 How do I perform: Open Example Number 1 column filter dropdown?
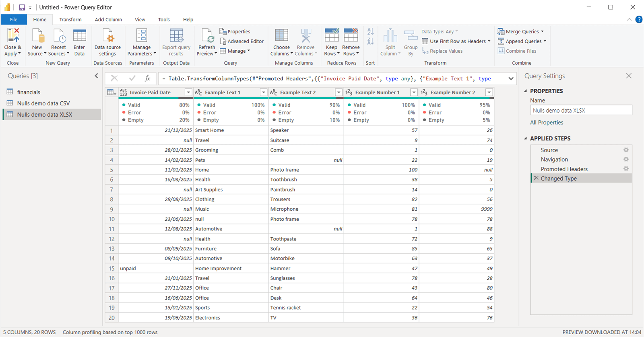(x=414, y=92)
